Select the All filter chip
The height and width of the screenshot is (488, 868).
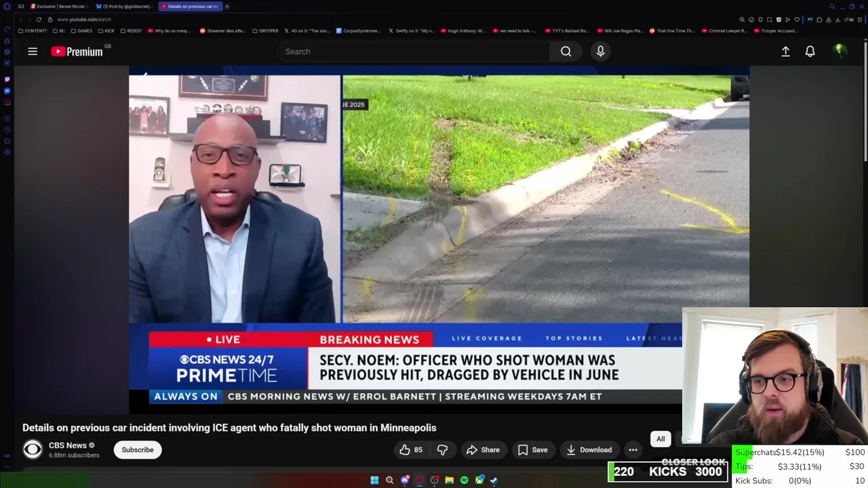(x=660, y=439)
